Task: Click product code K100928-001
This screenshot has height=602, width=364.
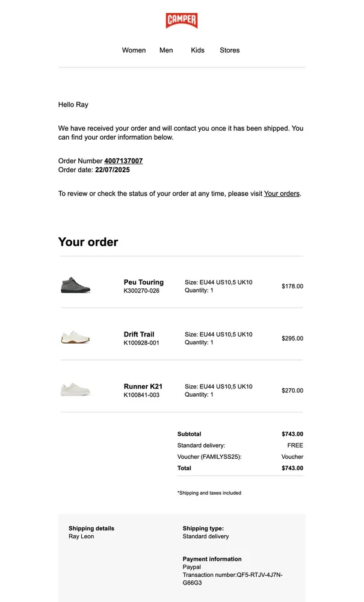Action: (x=141, y=343)
